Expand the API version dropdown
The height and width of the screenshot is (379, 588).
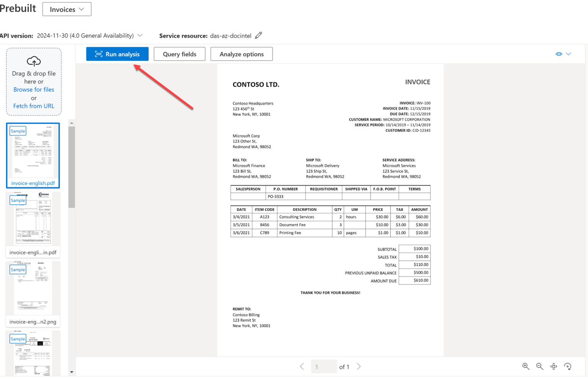pos(140,35)
